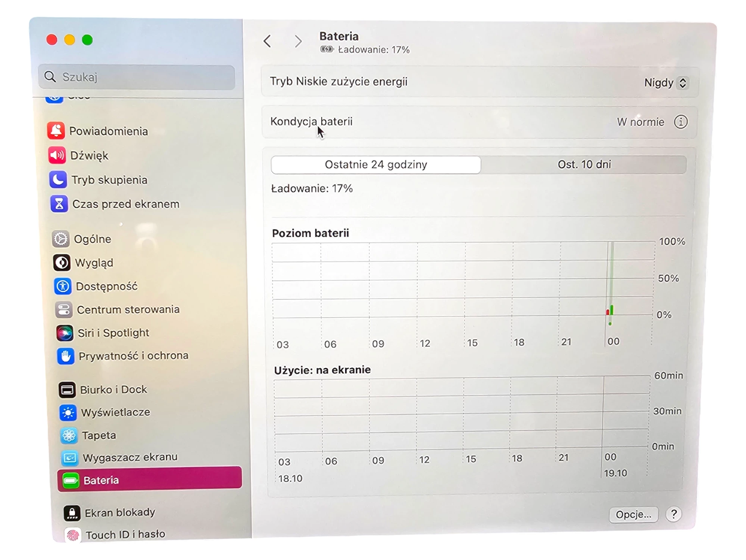Screen dimensions: 746x560
Task: Show battery health info button
Action: pos(680,122)
